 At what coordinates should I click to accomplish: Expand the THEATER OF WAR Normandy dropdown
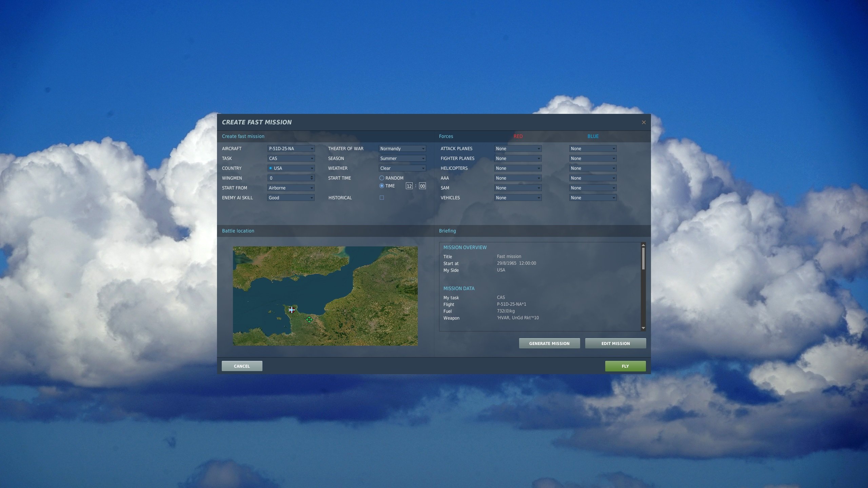click(402, 148)
